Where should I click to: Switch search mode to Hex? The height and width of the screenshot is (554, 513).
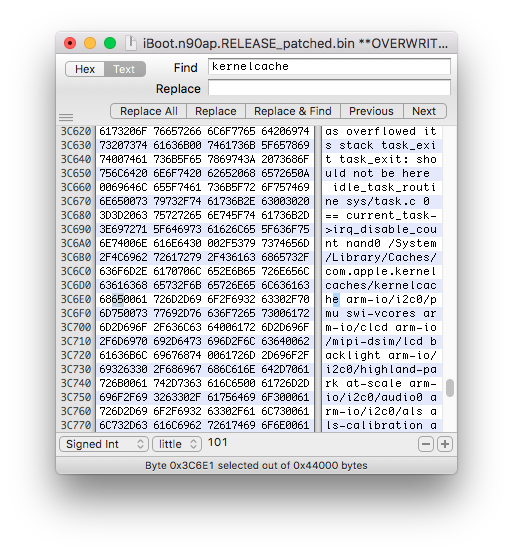click(85, 69)
